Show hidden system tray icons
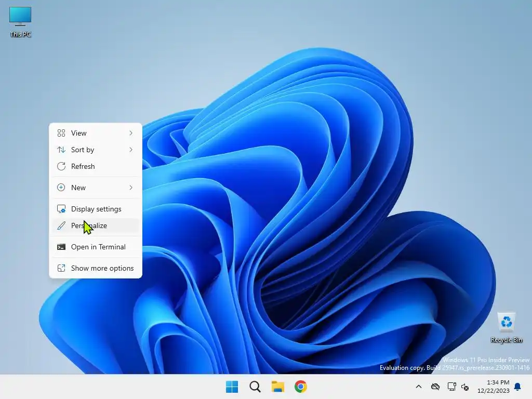The height and width of the screenshot is (399, 532). (419, 387)
